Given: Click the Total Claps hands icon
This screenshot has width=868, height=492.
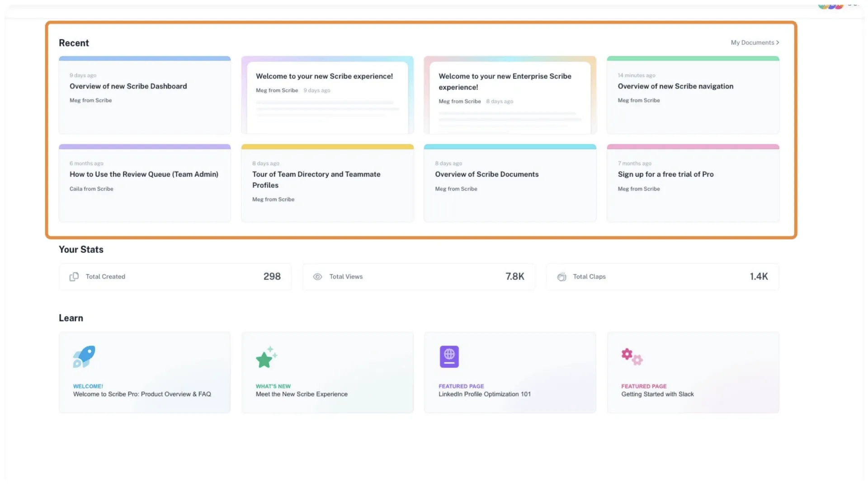Looking at the screenshot, I should tap(561, 276).
